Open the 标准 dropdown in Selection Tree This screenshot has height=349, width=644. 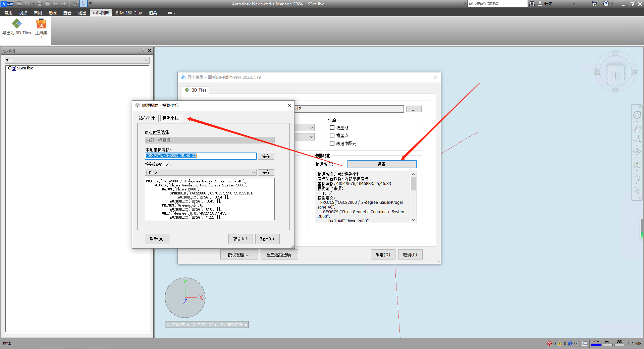[x=77, y=60]
